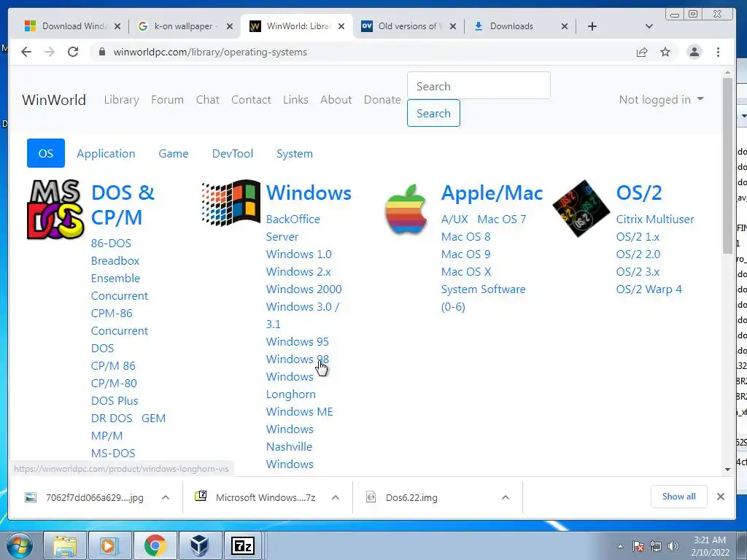Select the OS category pill
This screenshot has height=560, width=747.
click(x=46, y=153)
